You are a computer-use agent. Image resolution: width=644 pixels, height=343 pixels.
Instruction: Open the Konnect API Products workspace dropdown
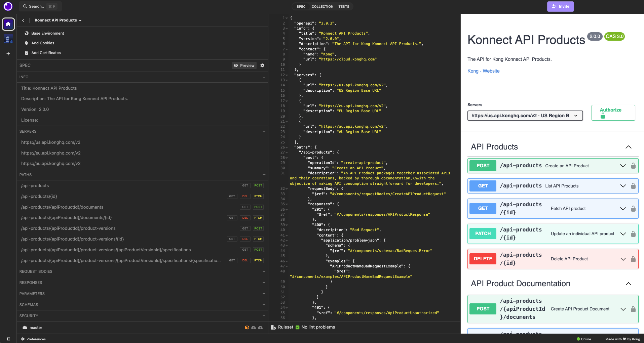pyautogui.click(x=58, y=20)
